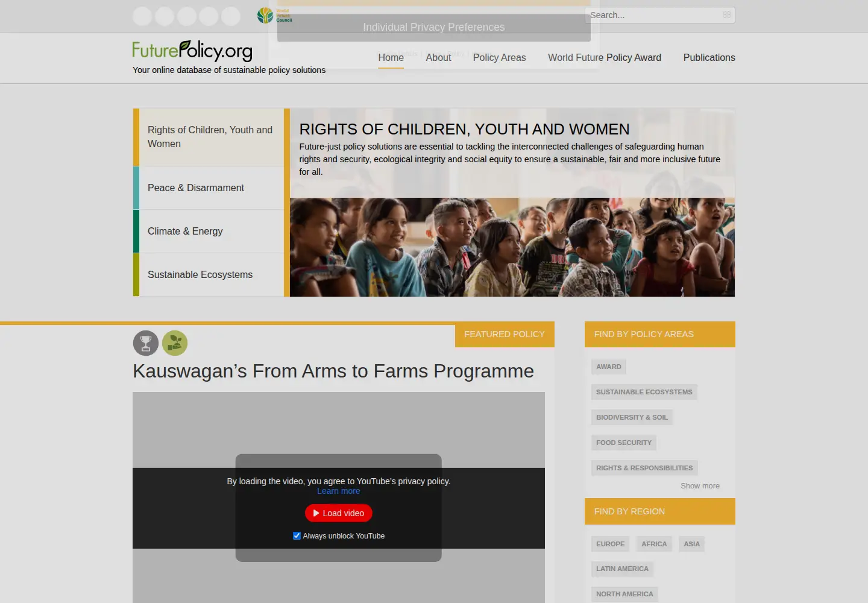Image resolution: width=868 pixels, height=603 pixels.
Task: Click the FEATURED POLICY label
Action: click(x=505, y=334)
